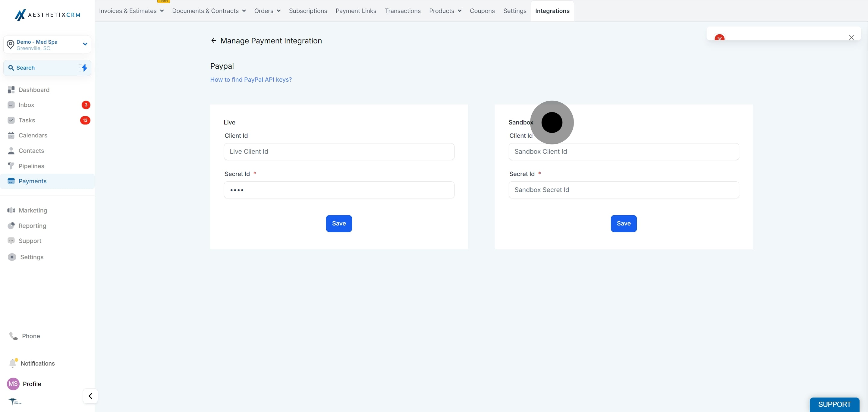This screenshot has height=412, width=868.
Task: Click the back arrow beside Manage Payment Integration
Action: 214,41
